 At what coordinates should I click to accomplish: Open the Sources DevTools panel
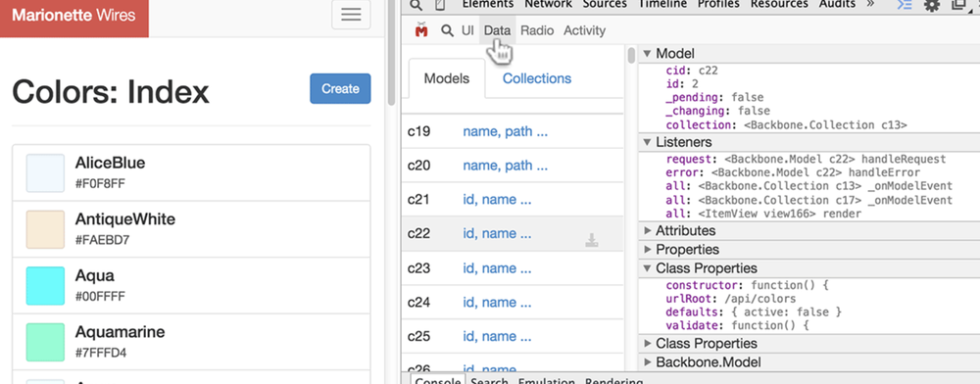coord(605,4)
